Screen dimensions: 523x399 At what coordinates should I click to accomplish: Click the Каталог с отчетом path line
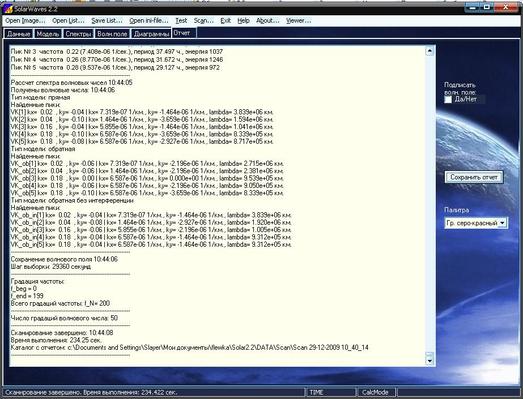(189, 348)
